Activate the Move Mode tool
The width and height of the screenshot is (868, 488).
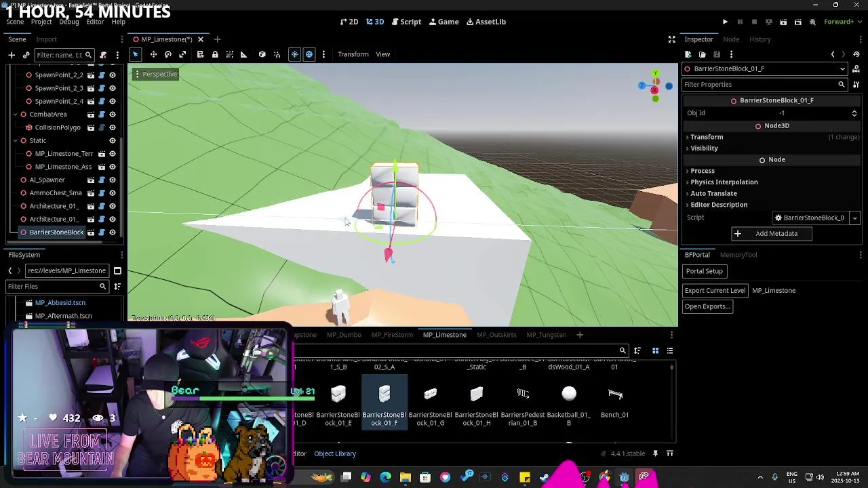(x=154, y=54)
